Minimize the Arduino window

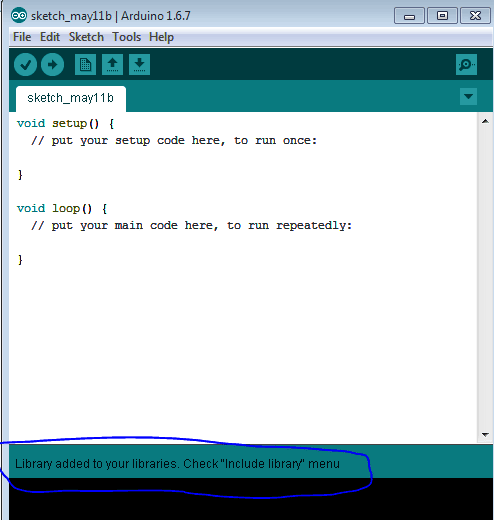(409, 16)
